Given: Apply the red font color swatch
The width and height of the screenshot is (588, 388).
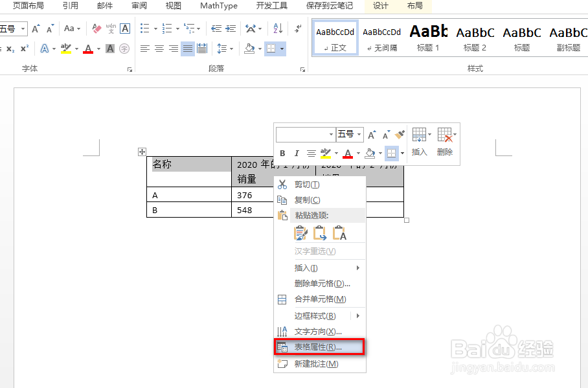Looking at the screenshot, I should click(88, 49).
